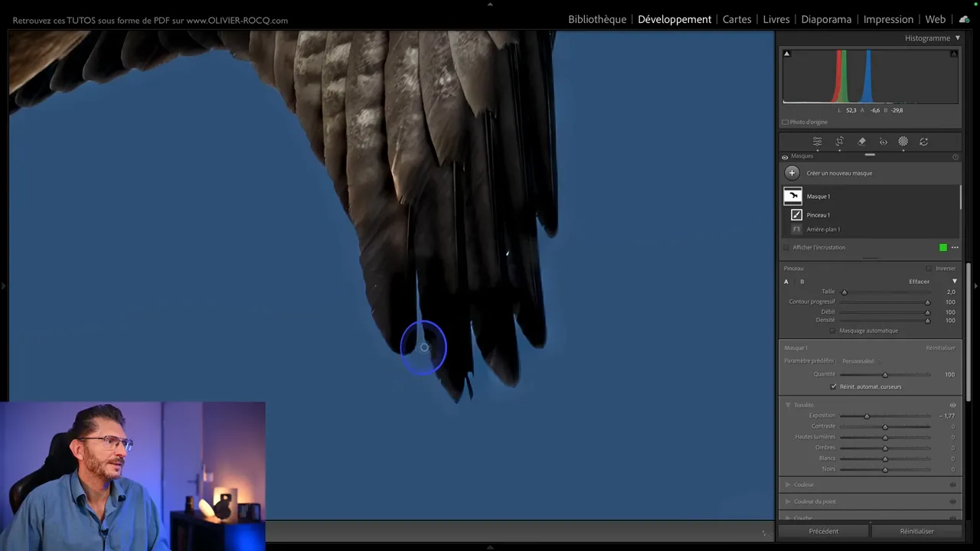Image resolution: width=980 pixels, height=551 pixels.
Task: Select the Masking tool icon
Action: point(903,142)
